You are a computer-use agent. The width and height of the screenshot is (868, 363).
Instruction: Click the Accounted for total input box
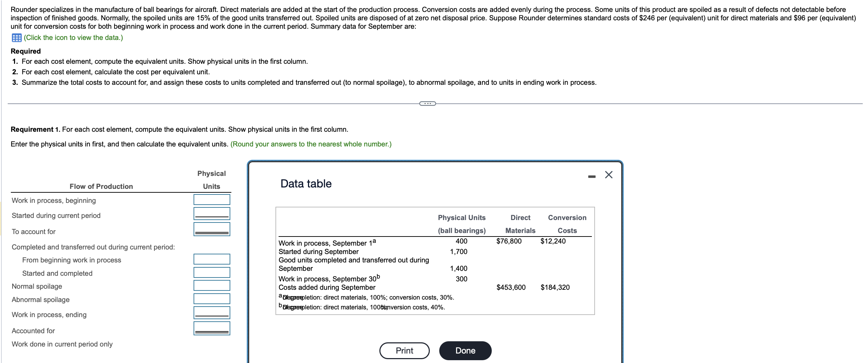pyautogui.click(x=211, y=328)
